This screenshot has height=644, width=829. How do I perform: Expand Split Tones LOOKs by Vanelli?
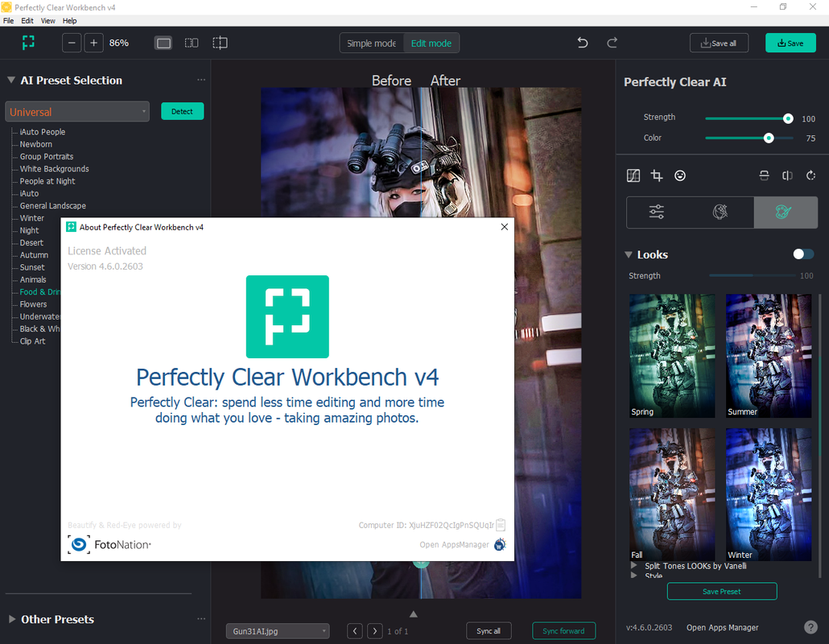tap(634, 566)
